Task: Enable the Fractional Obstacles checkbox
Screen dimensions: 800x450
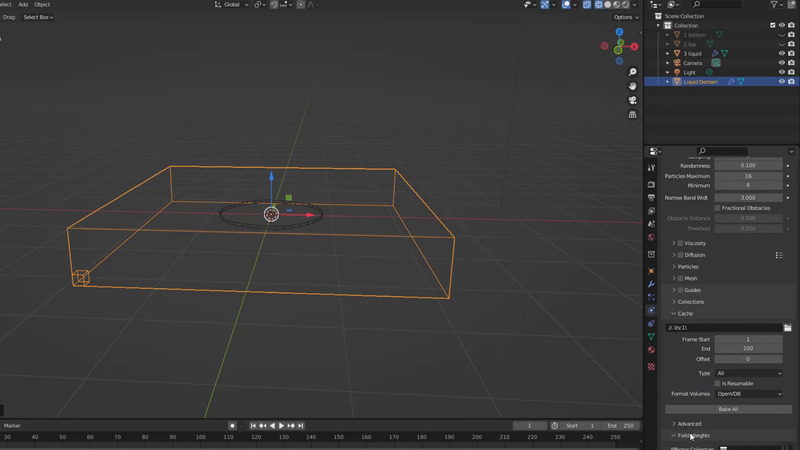Action: click(x=718, y=208)
